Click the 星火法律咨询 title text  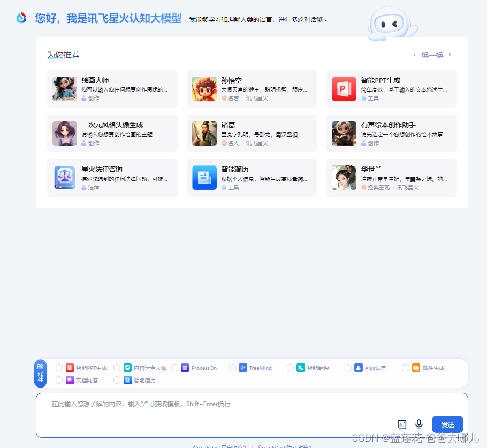(102, 169)
